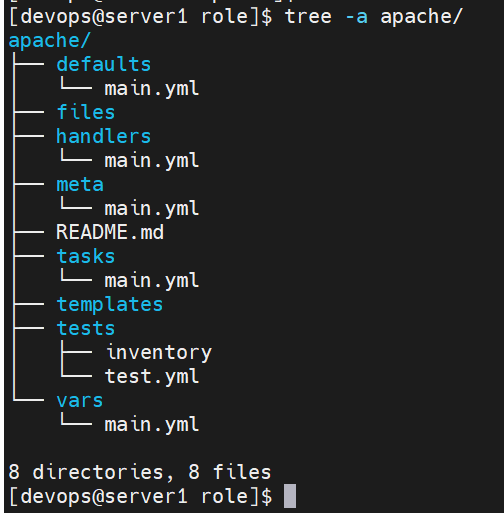Click main.yml under meta
This screenshot has width=504, height=513.
[152, 209]
